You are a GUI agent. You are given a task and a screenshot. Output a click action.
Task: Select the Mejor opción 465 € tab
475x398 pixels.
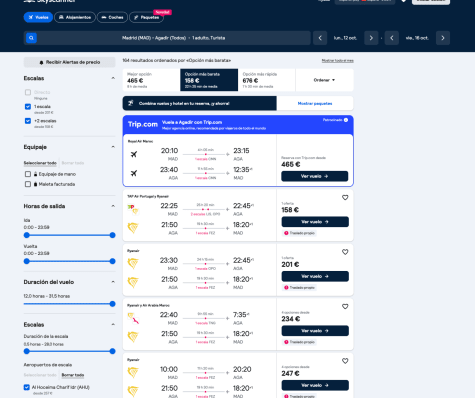pos(151,80)
